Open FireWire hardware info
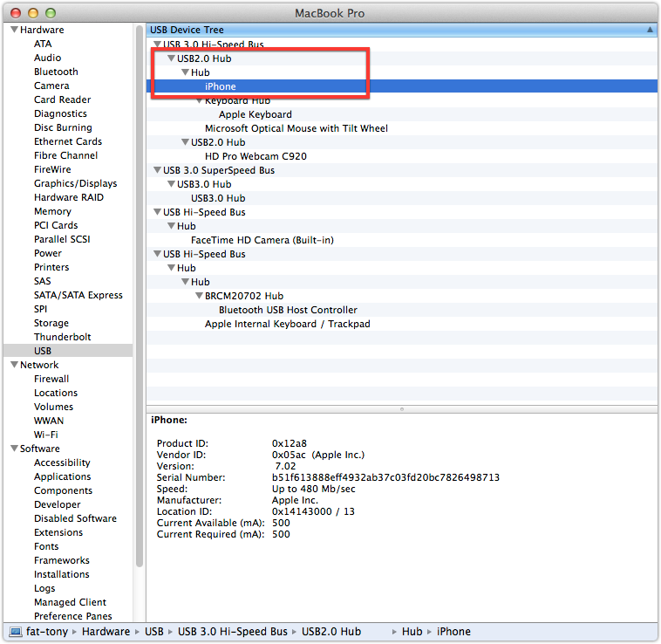 (52, 169)
